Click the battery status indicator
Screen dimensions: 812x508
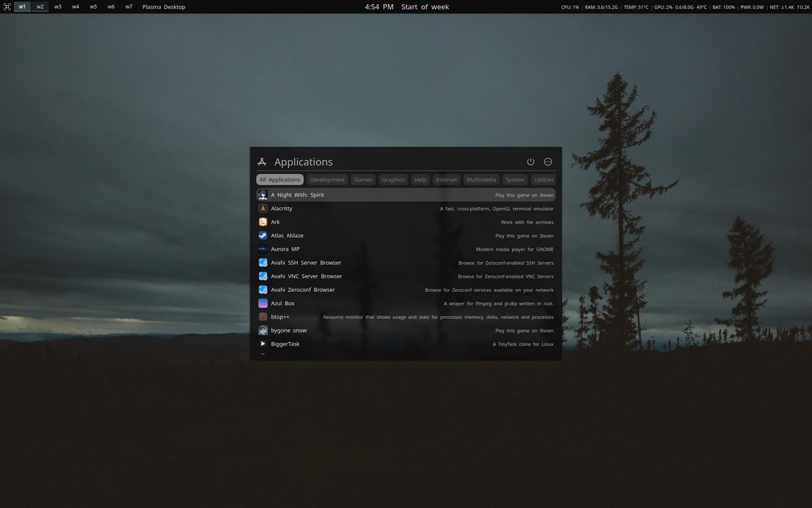(x=723, y=6)
